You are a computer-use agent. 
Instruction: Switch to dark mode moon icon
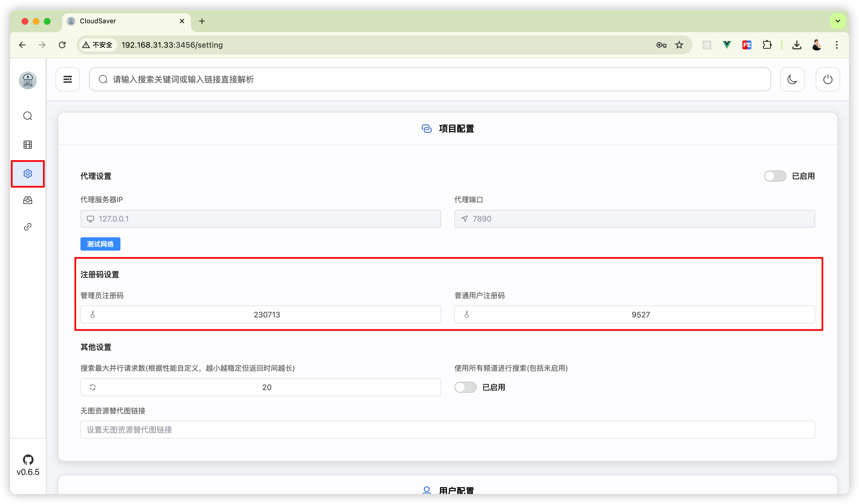792,79
